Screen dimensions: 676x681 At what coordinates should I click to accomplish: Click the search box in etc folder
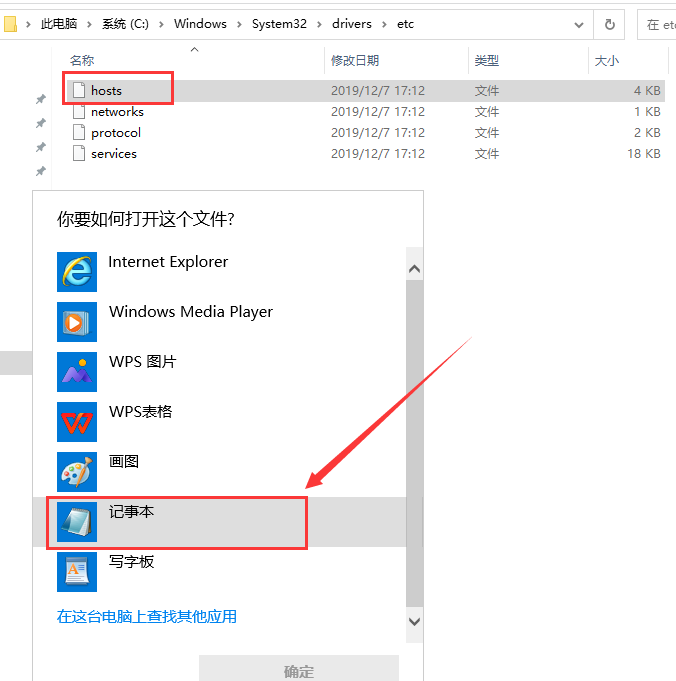[657, 25]
